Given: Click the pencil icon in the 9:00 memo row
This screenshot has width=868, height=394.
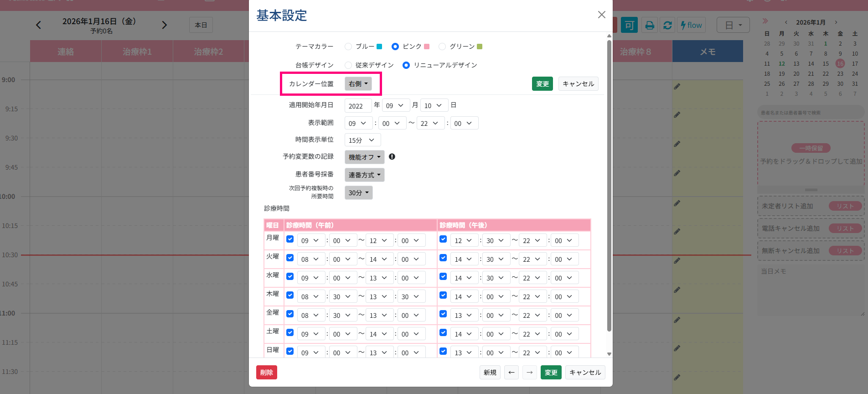Looking at the screenshot, I should pyautogui.click(x=677, y=86).
